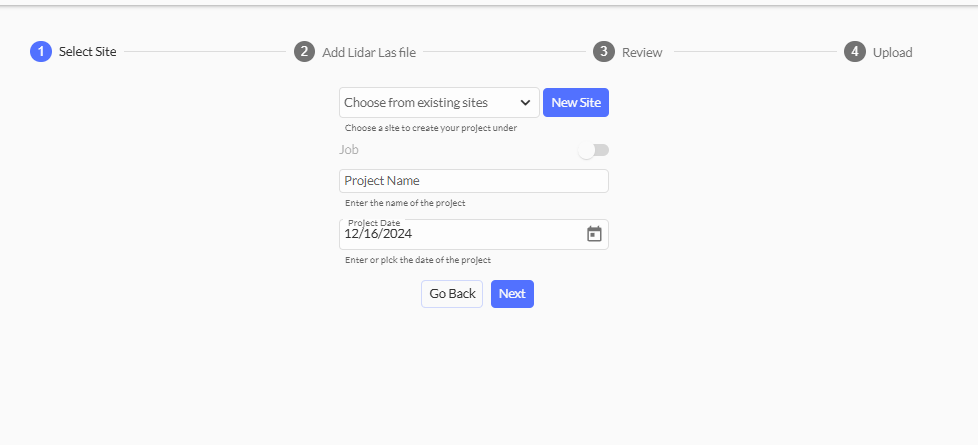Click the step 2 circle icon
Viewport: 978px width, 445px height.
point(304,52)
